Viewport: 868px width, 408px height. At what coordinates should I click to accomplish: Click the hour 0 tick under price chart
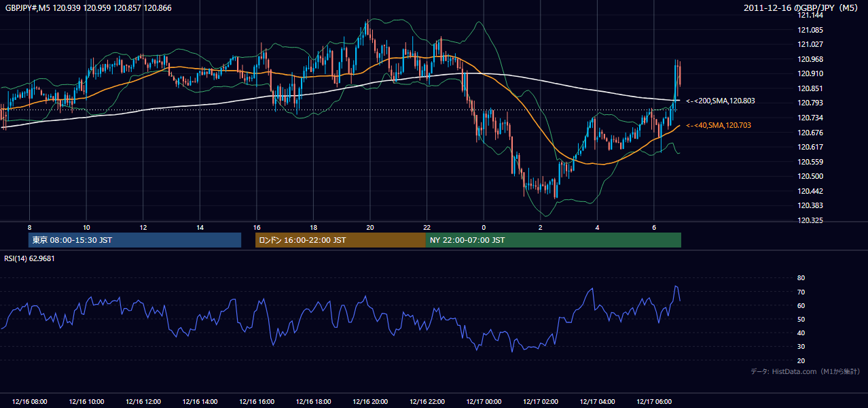483,227
